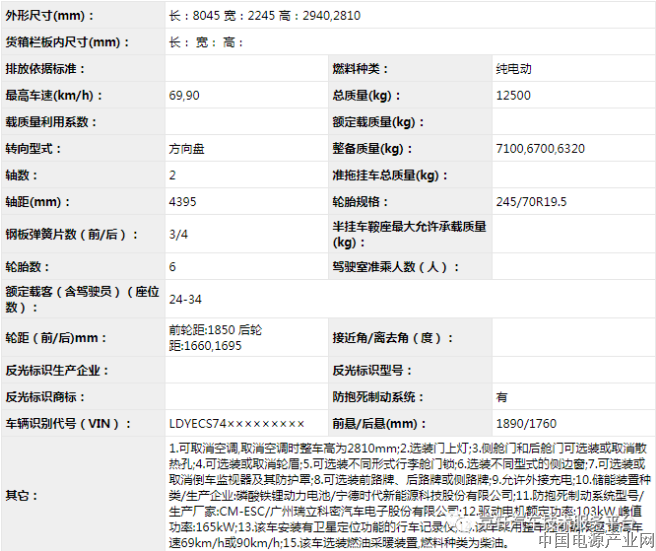Click the 前悬/后悬(mm) label

pyautogui.click(x=379, y=423)
